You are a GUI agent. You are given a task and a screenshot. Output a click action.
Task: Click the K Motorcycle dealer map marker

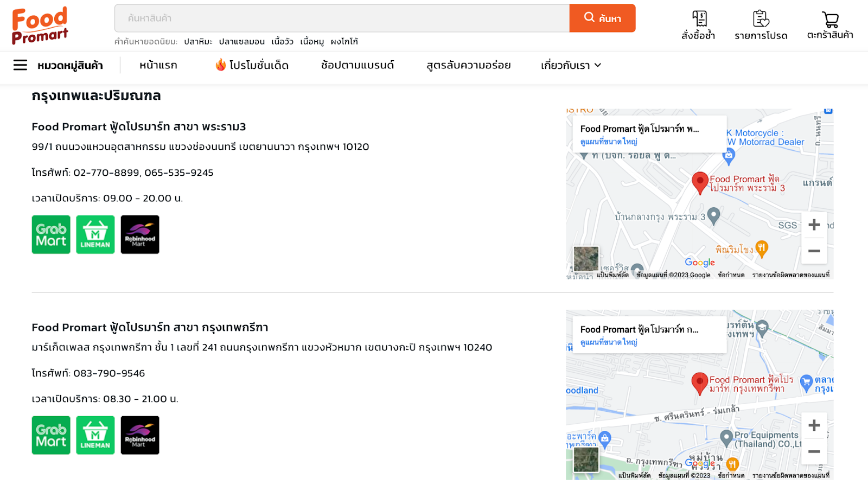[x=729, y=156]
